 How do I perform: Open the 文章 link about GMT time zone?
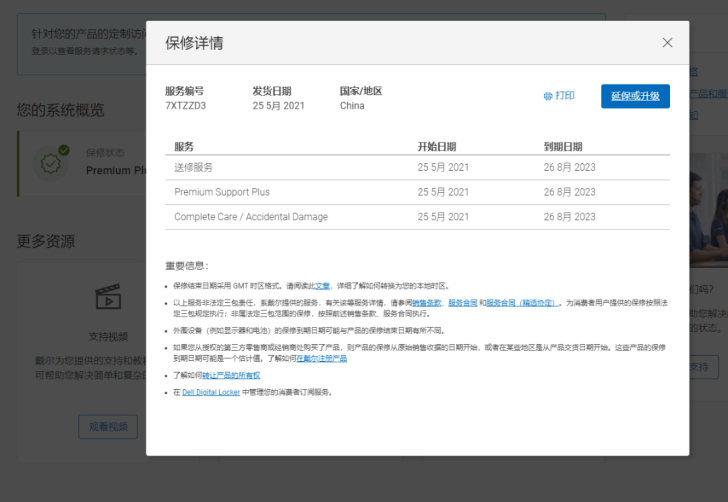(322, 286)
